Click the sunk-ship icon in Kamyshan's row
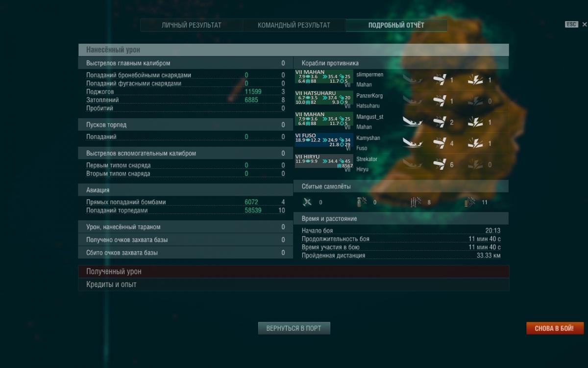 point(413,143)
